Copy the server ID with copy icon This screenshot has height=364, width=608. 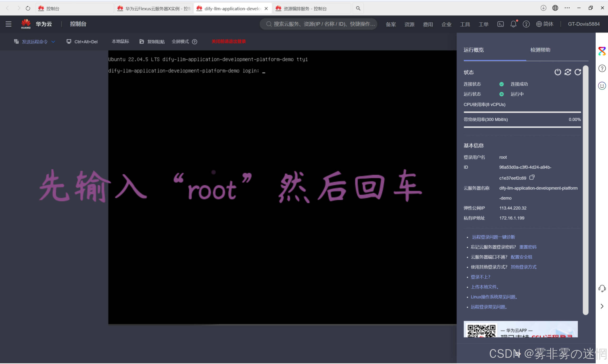[x=531, y=177]
